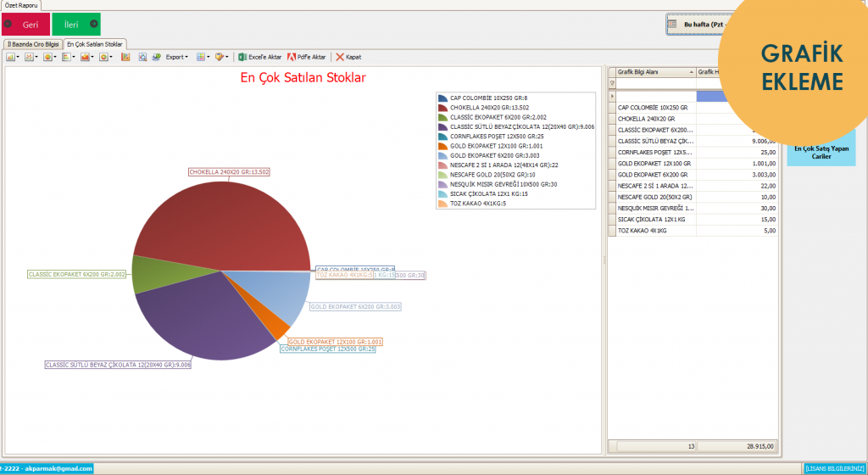Click the red Geri button
The width and height of the screenshot is (868, 475).
25,25
